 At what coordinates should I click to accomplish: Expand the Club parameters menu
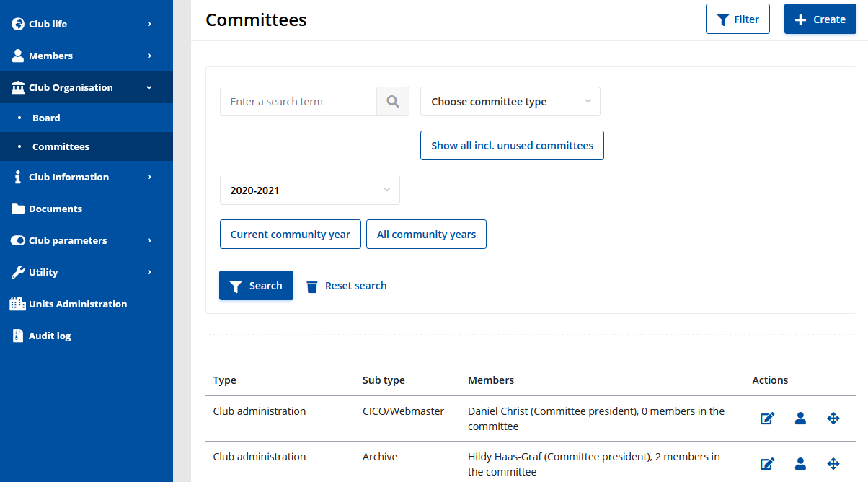68,240
